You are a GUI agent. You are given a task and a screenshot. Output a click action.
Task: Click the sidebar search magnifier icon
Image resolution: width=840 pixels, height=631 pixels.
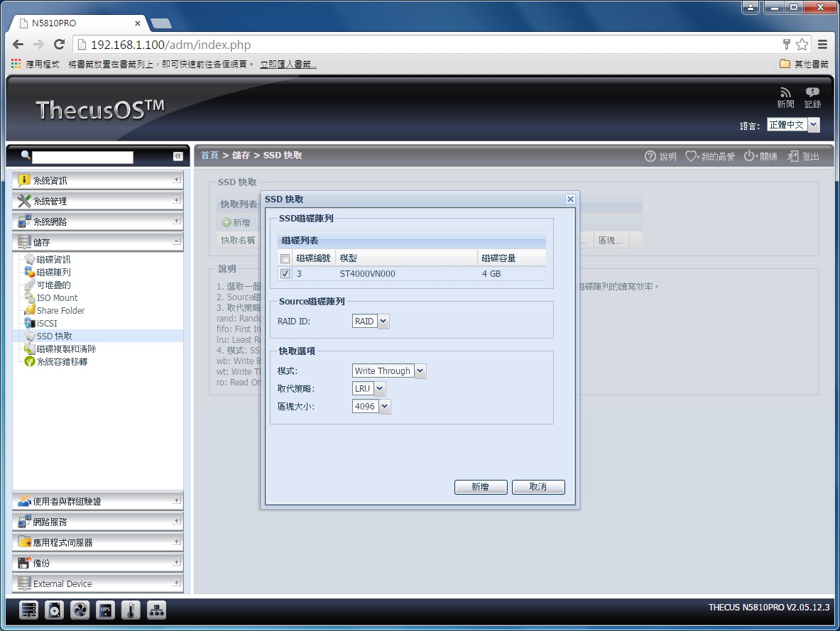pyautogui.click(x=25, y=155)
